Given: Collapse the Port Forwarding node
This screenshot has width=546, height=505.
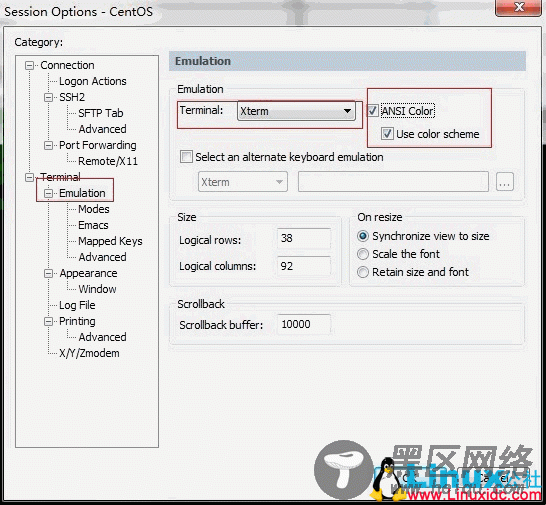Looking at the screenshot, I should pos(48,145).
